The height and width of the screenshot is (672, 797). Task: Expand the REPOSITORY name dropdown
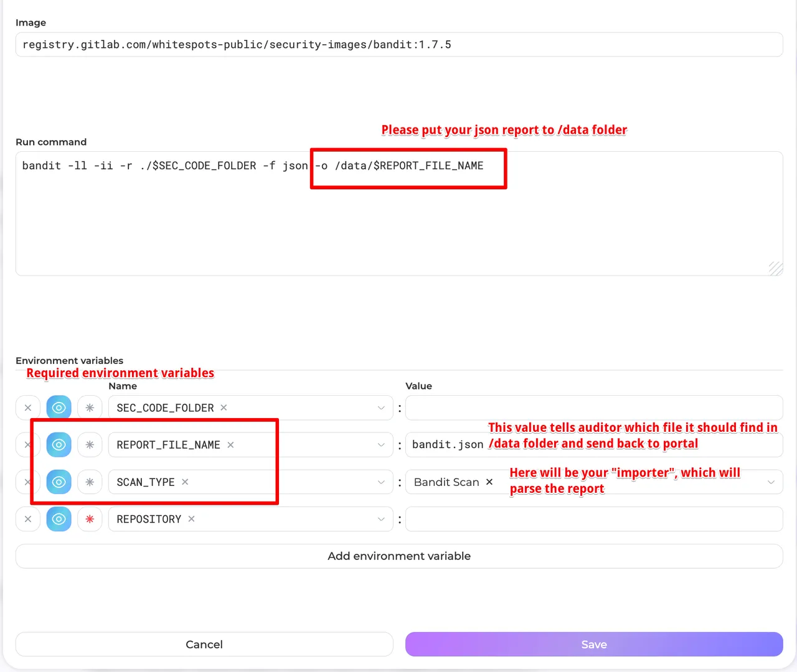pos(381,519)
